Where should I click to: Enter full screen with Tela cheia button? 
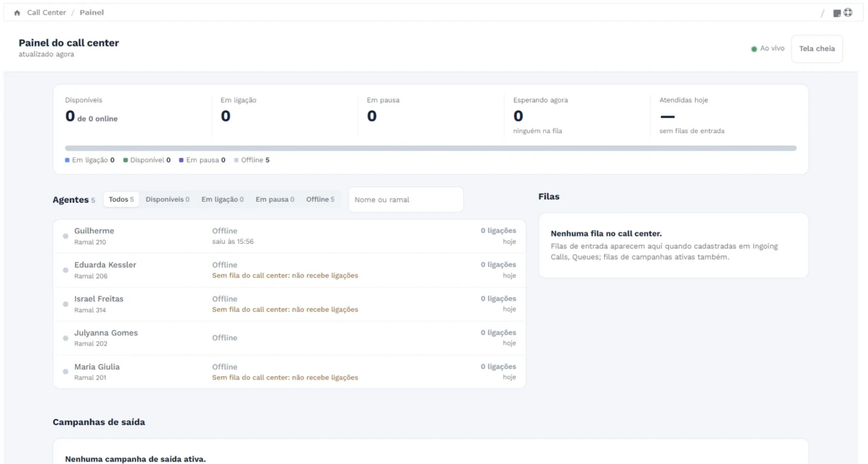[817, 49]
